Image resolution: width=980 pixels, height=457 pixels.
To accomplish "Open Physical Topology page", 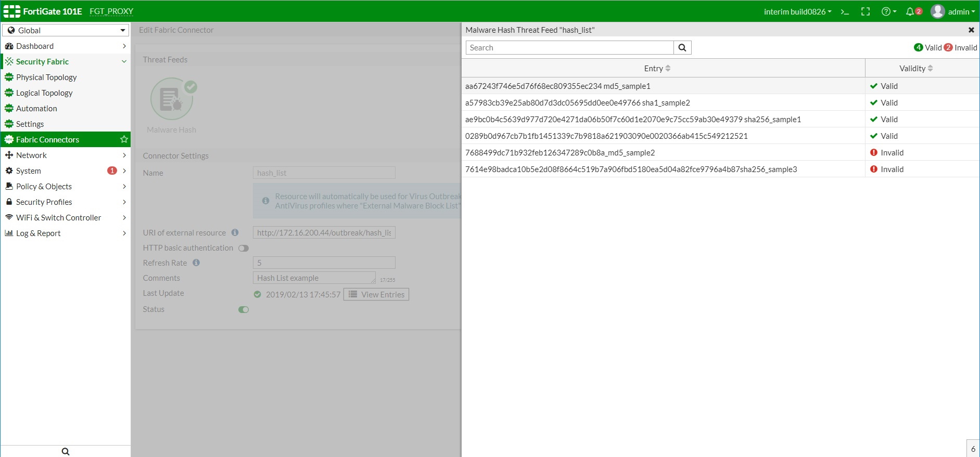I will (x=46, y=77).
